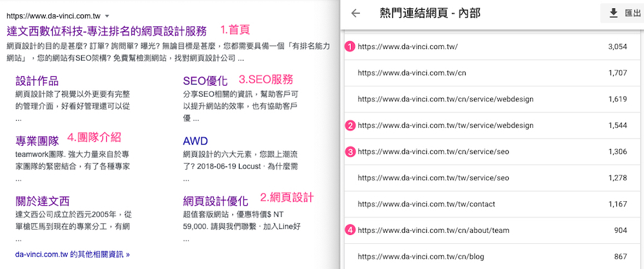This screenshot has width=644, height=269.
Task: Click description beginning teamwork團隊
Action: (x=73, y=166)
